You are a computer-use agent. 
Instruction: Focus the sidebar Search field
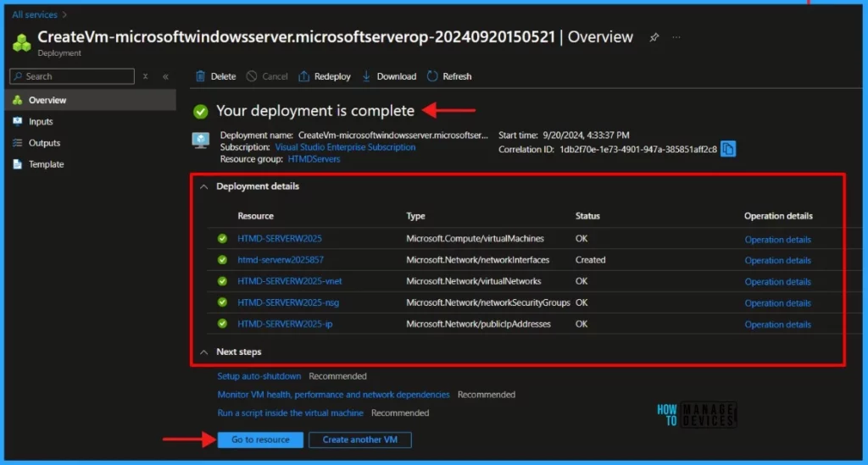[72, 76]
